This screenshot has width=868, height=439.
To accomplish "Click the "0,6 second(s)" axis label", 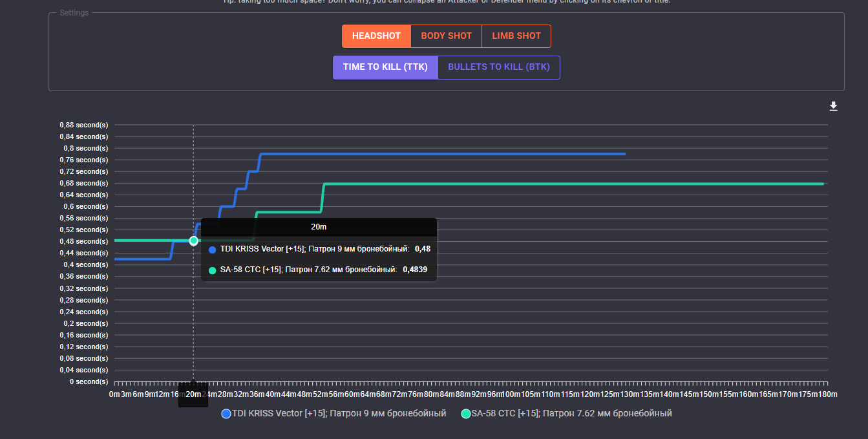I will pos(86,206).
